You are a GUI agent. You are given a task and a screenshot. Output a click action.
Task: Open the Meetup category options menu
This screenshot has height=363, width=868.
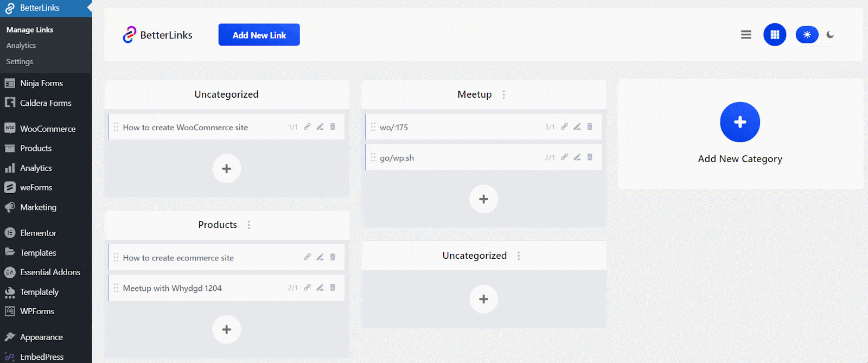[x=503, y=94]
